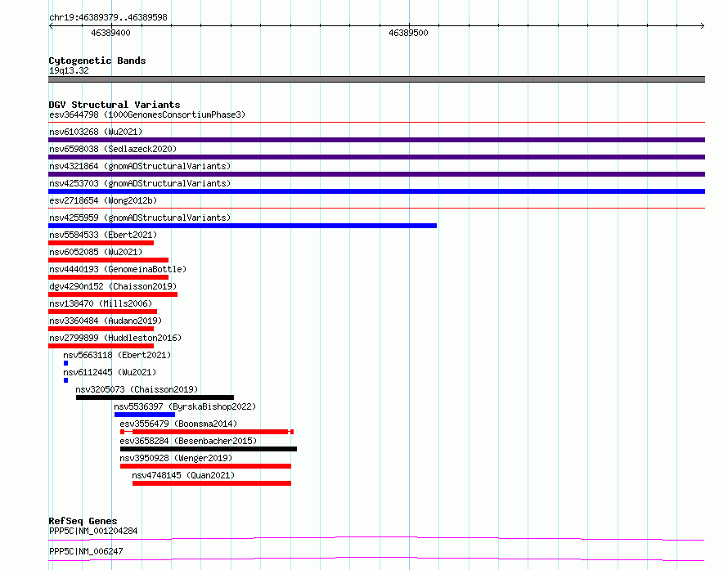
Task: Click magenta line under PPP5C|NM_006247
Action: pos(376,559)
